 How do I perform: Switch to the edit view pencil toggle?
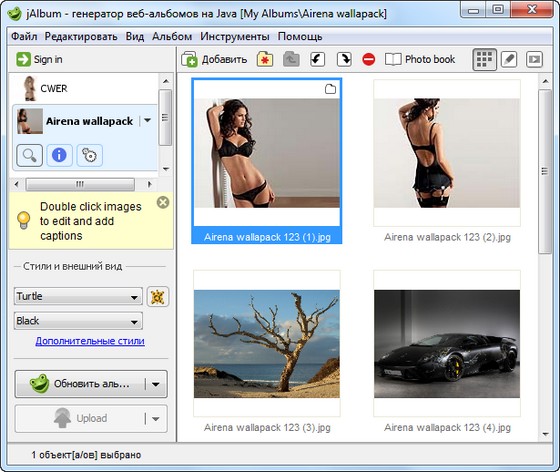[509, 59]
